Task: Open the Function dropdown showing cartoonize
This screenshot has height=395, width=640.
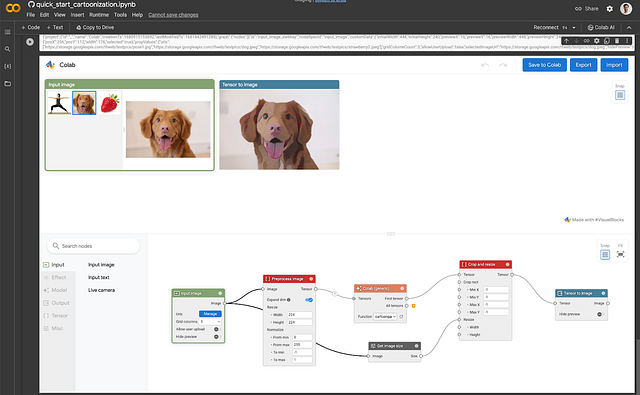Action: point(385,317)
